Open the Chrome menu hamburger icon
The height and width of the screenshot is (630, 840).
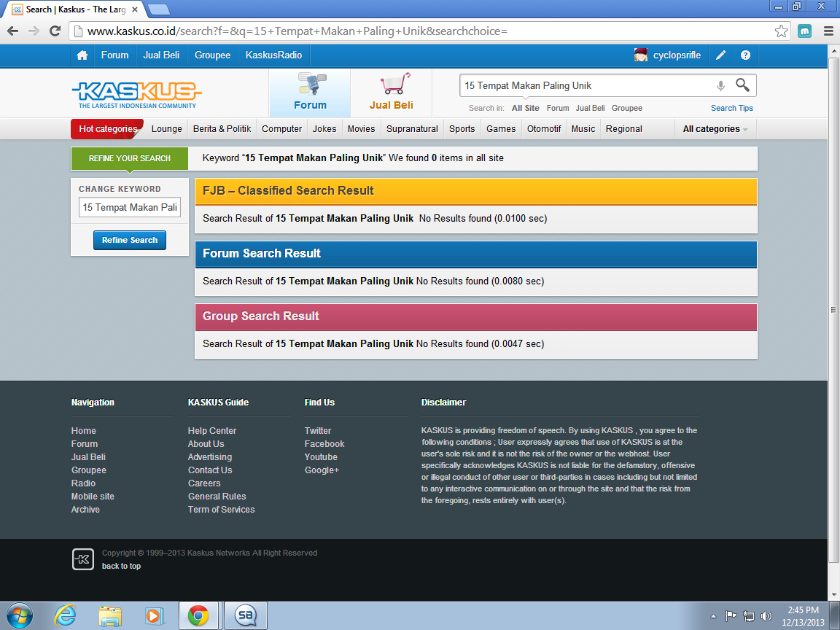pos(828,31)
